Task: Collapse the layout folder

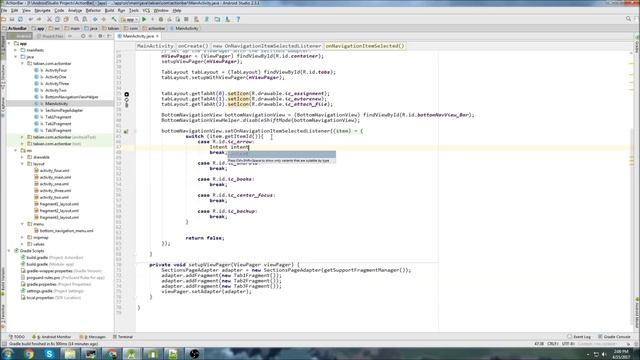Action: click(22, 164)
